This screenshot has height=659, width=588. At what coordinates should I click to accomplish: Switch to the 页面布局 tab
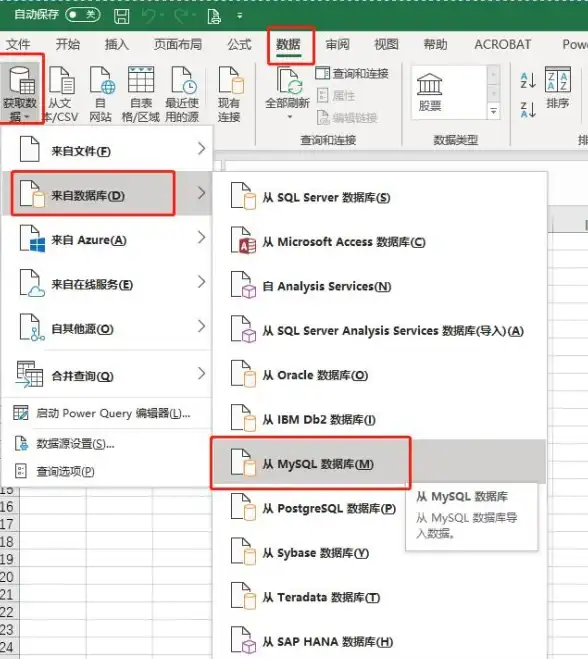point(177,44)
